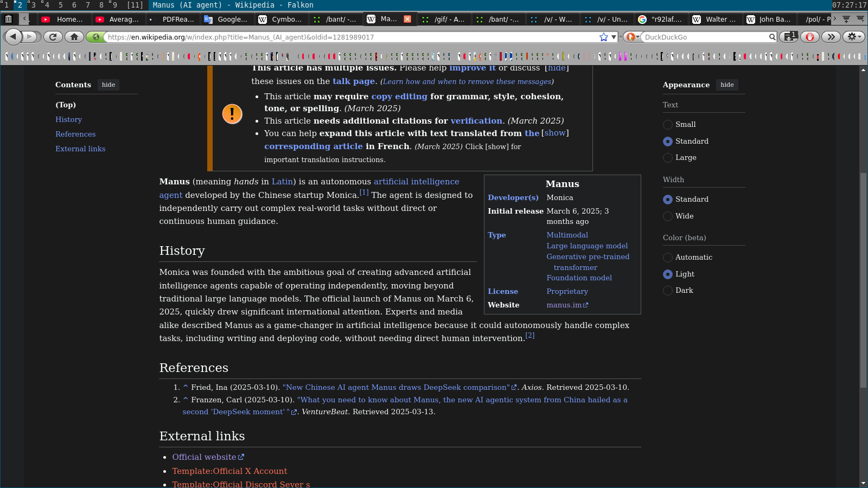Image resolution: width=868 pixels, height=488 pixels.
Task: Open the home page via the Home icon
Action: (x=74, y=37)
